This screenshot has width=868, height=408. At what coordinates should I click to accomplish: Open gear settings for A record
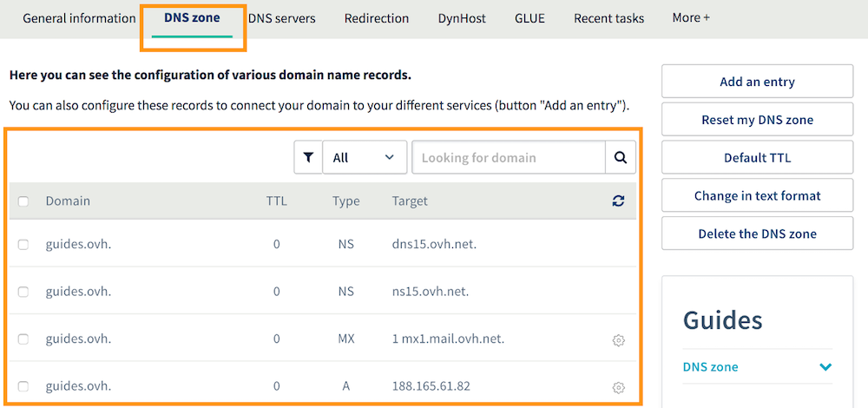click(618, 387)
